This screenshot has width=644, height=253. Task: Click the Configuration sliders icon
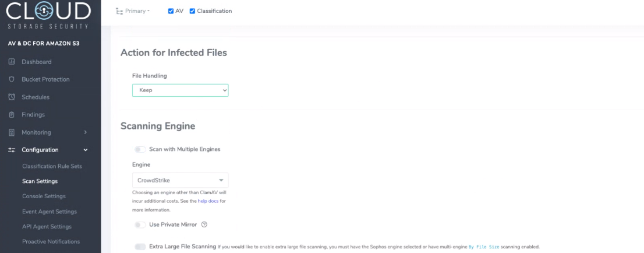(12, 150)
